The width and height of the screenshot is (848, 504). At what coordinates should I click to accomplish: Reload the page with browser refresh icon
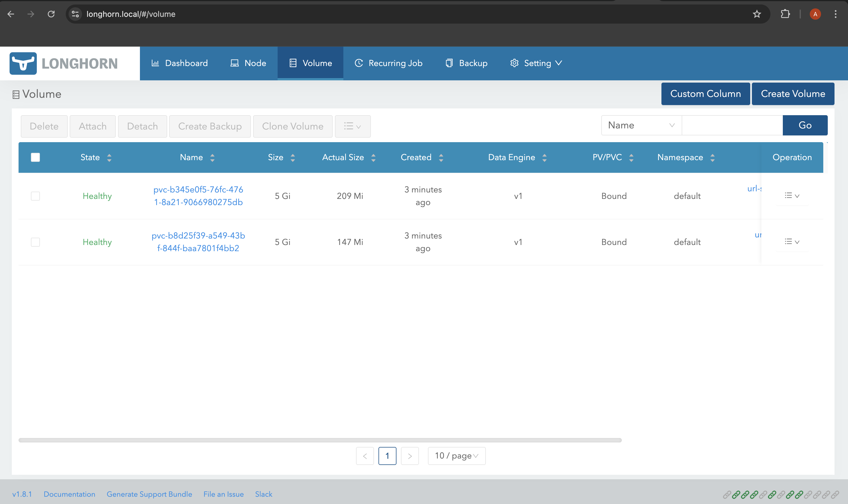51,14
